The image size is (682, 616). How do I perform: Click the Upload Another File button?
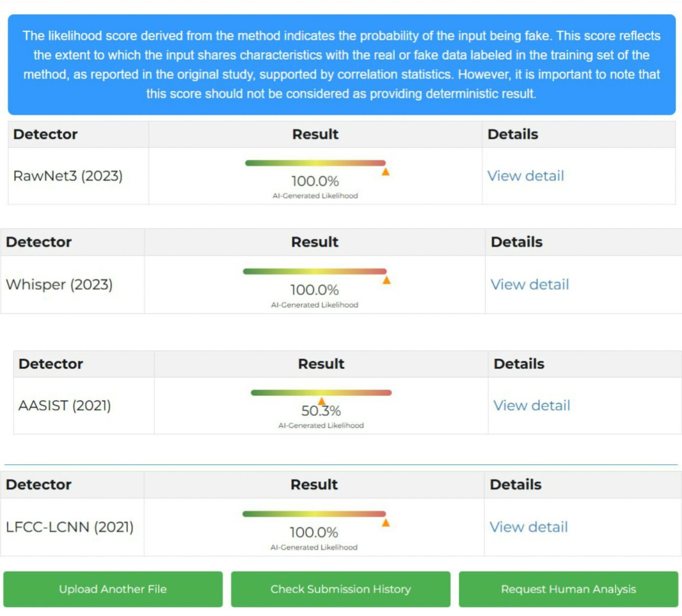(113, 589)
